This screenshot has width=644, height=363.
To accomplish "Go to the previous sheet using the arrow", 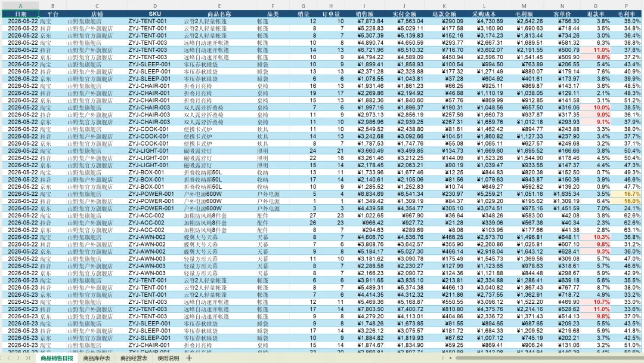I will coord(8,358).
